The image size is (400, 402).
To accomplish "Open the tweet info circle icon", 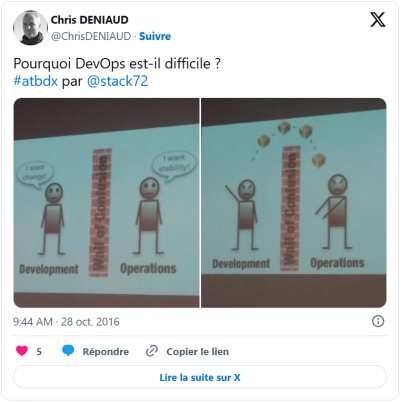I will click(x=378, y=321).
